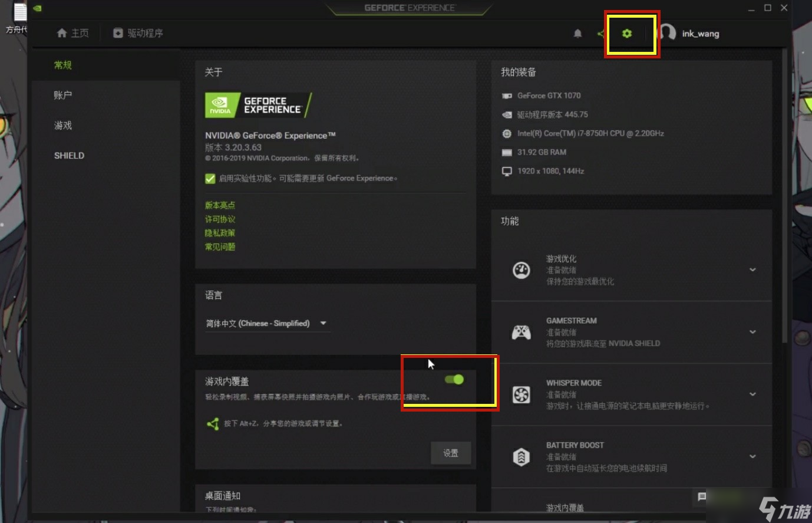Click the 版本 3.20.3.63 version text

[x=233, y=147]
